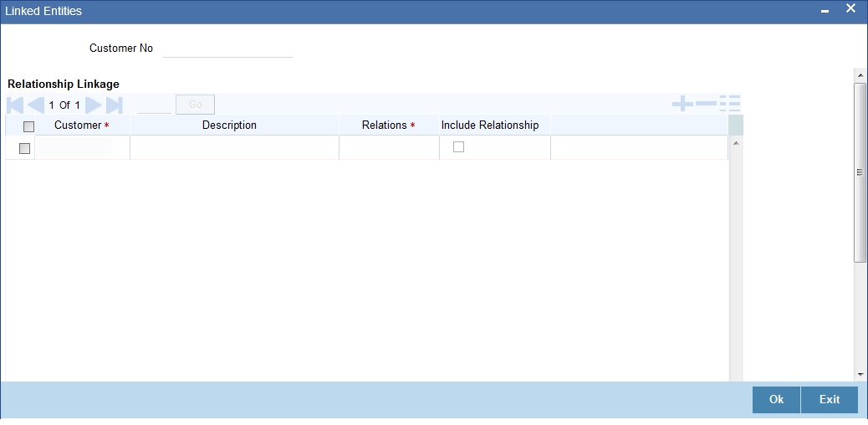Screen dimensions: 868x425
Task: Go to next page arrow icon
Action: 94,105
